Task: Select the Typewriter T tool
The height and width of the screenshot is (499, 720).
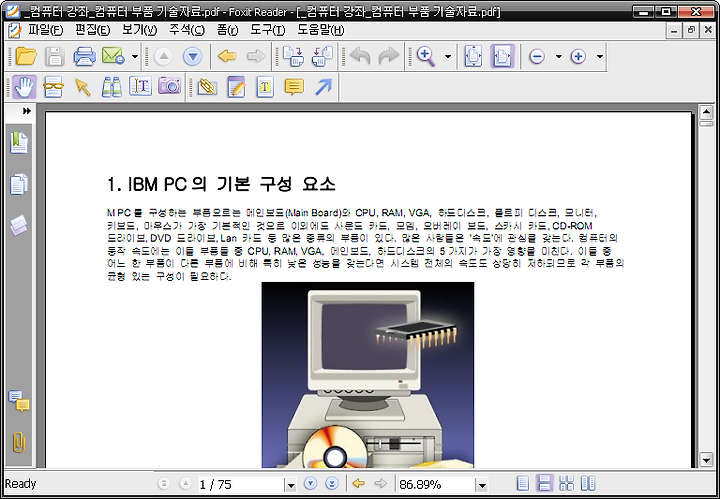Action: click(x=265, y=87)
